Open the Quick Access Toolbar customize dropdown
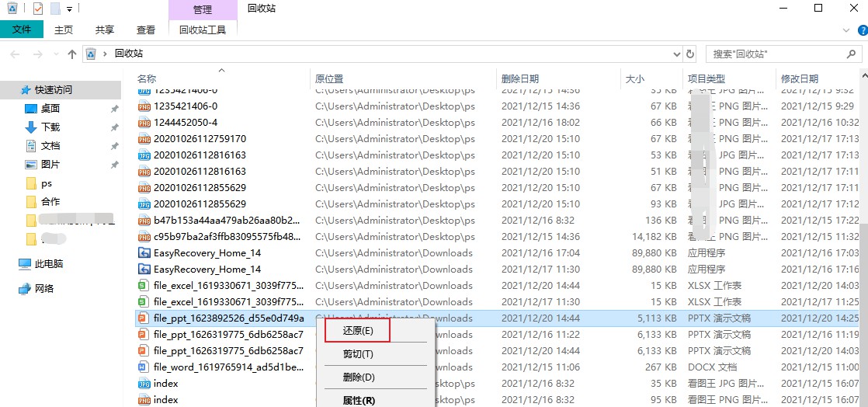 [x=69, y=9]
